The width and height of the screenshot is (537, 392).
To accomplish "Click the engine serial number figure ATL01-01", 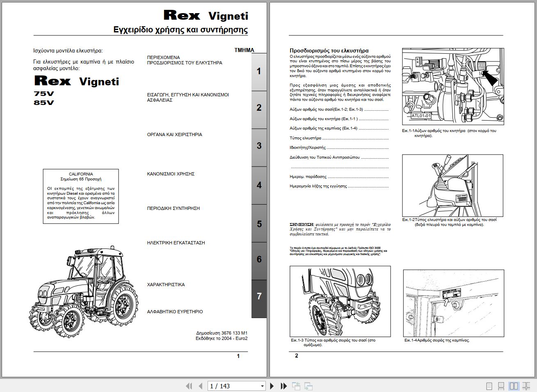I will pyautogui.click(x=453, y=87).
